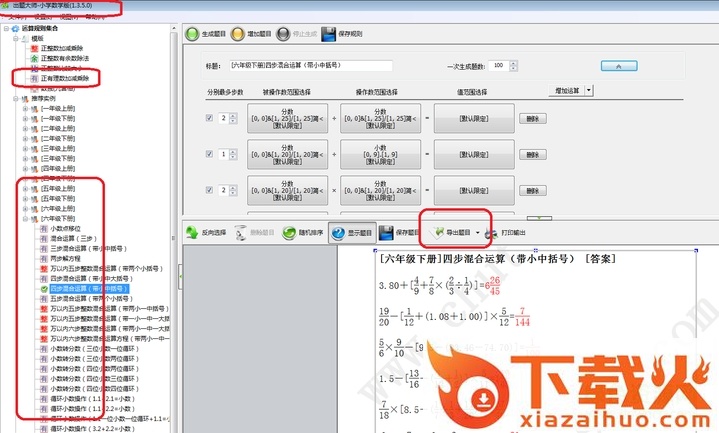Click the 模板 document icon in tree
Viewport: 719px width, 433px height.
tap(25, 39)
